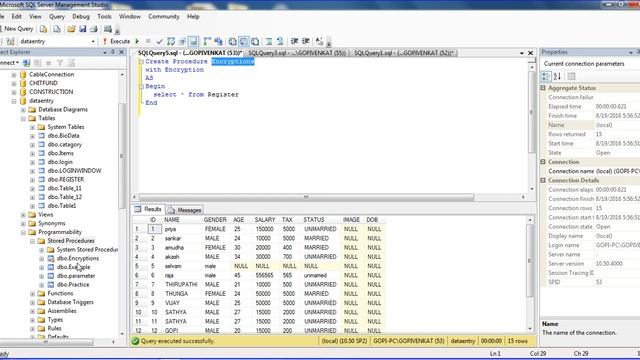Viewport: 640px width, 360px height.
Task: Collapse the Aggregate Status section
Action: click(543, 88)
